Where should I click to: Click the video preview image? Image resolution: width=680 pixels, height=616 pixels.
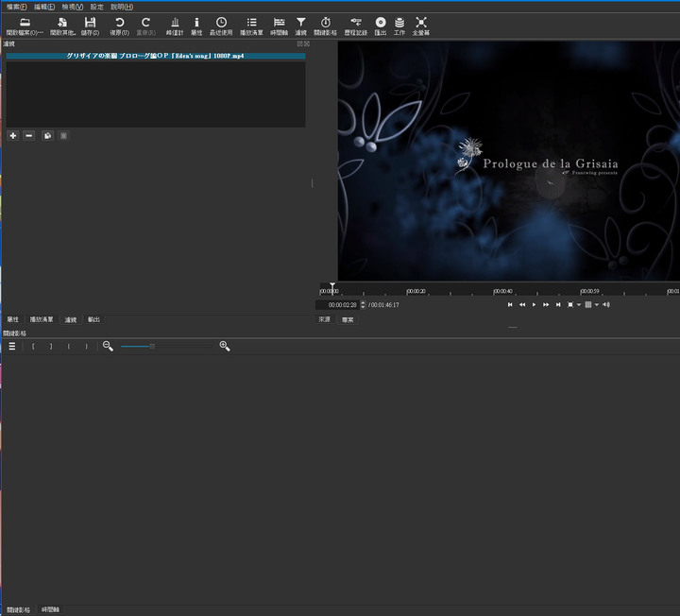coord(509,161)
